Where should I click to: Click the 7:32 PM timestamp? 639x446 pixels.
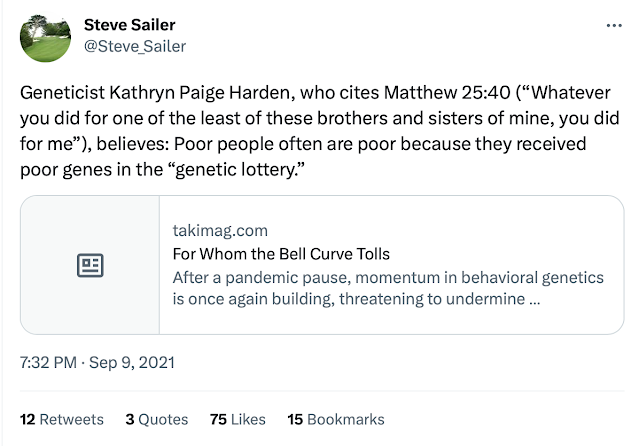tap(47, 362)
